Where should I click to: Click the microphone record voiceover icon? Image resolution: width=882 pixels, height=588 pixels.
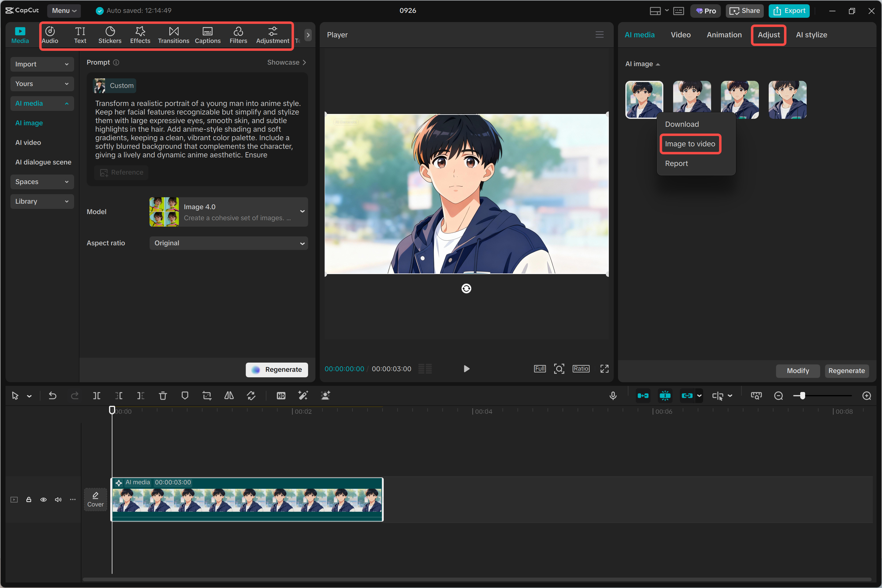tap(613, 396)
